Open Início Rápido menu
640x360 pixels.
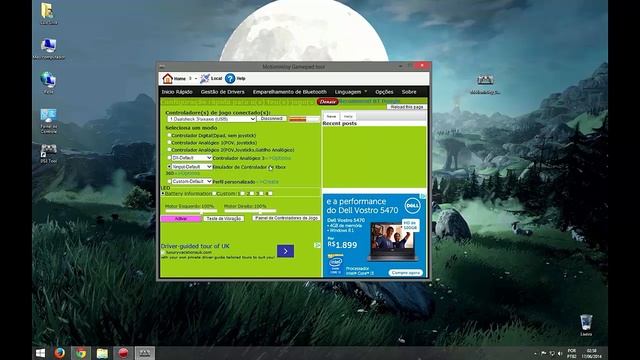(177, 92)
